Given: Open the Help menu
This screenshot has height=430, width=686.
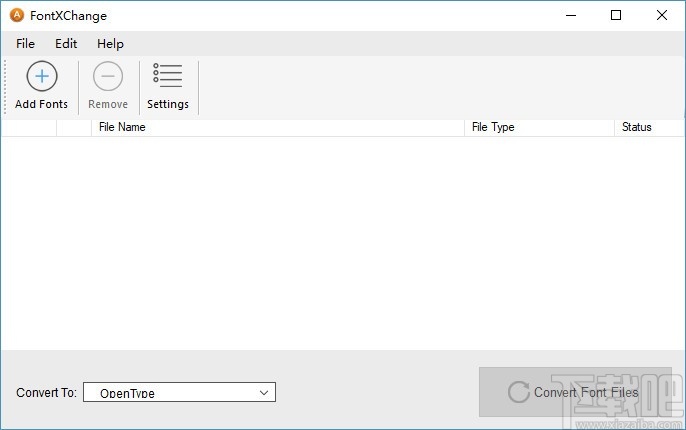Looking at the screenshot, I should point(110,44).
